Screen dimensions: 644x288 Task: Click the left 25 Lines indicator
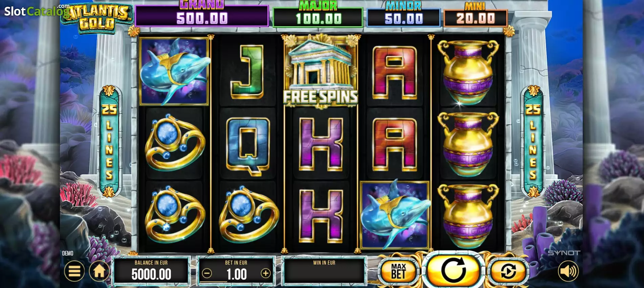[109, 142]
